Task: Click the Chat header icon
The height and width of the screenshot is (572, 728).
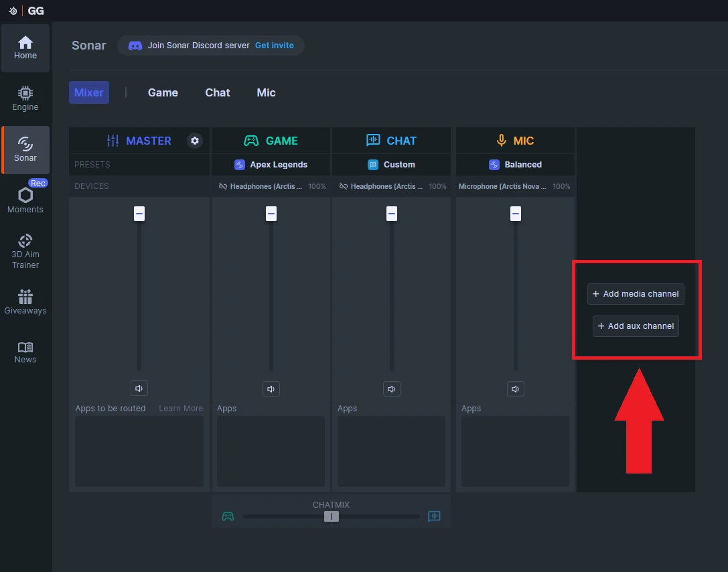Action: (x=373, y=140)
